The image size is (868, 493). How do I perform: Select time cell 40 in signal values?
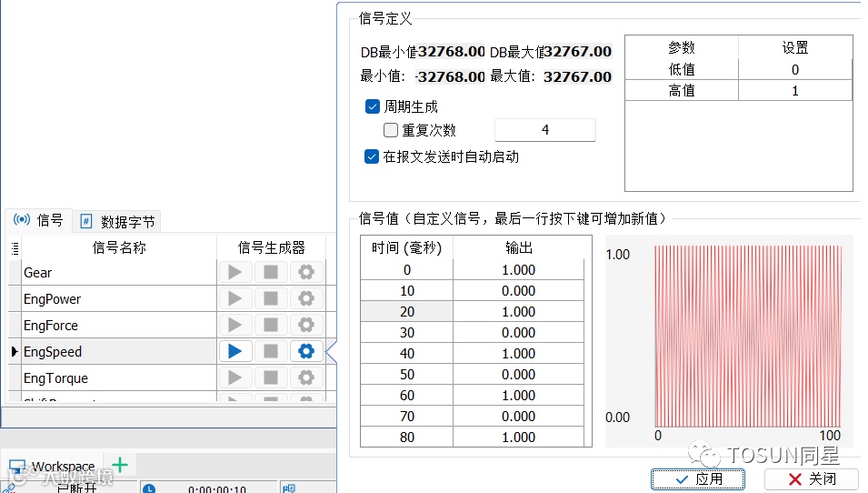407,354
